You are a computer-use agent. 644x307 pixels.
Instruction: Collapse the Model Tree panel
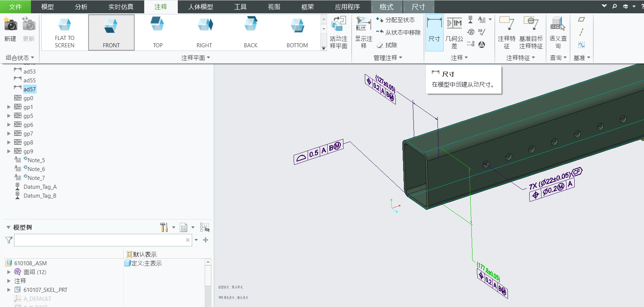coord(8,227)
